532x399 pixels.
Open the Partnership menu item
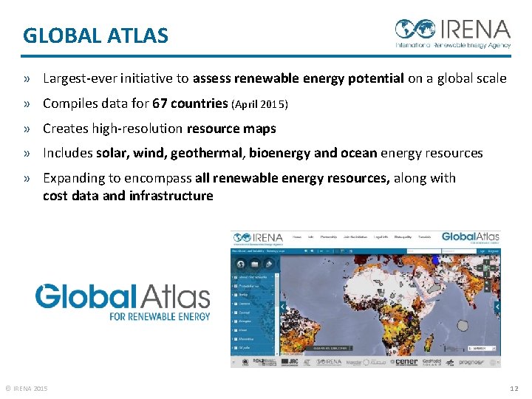point(329,237)
